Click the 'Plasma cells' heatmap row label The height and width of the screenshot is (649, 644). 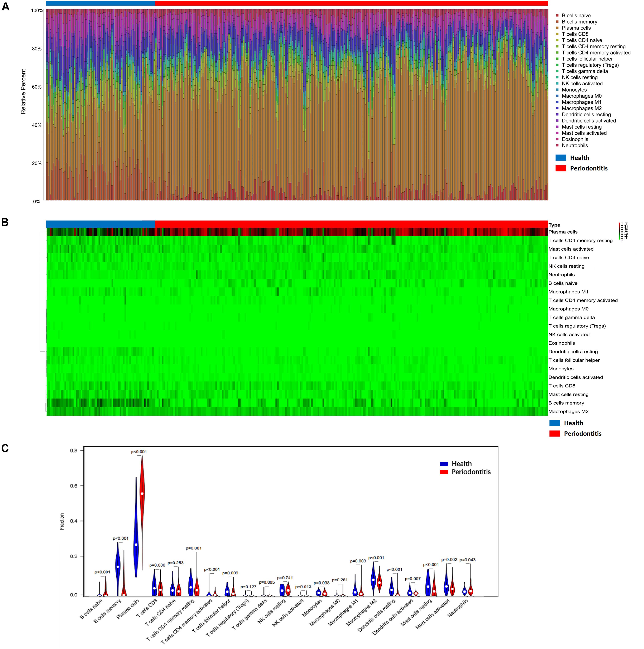[x=563, y=232]
